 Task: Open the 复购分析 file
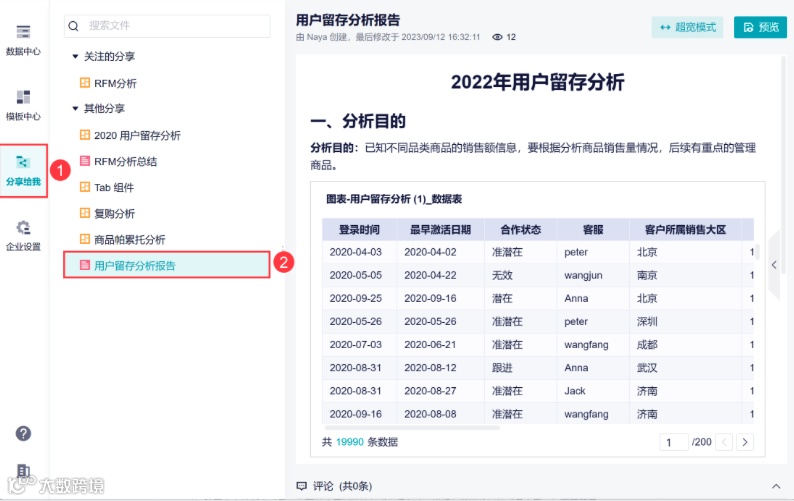coord(114,213)
